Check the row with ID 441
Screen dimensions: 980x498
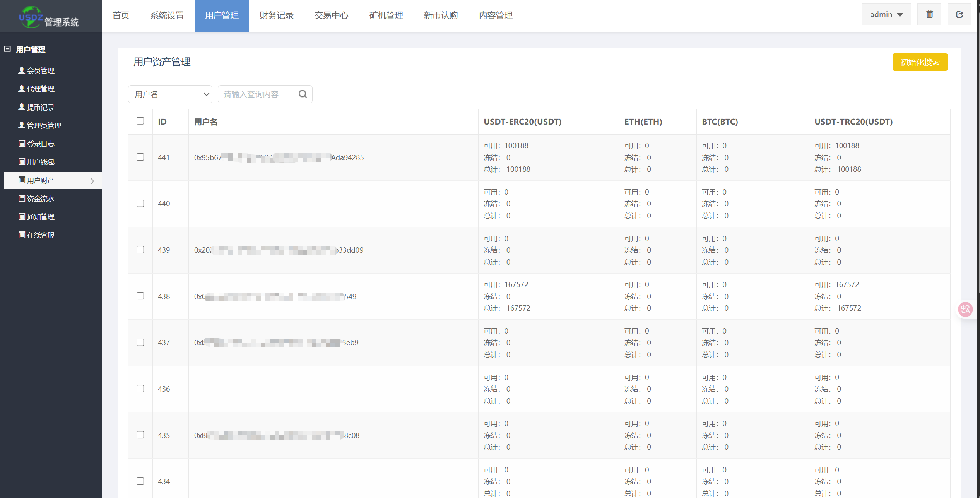tap(140, 157)
